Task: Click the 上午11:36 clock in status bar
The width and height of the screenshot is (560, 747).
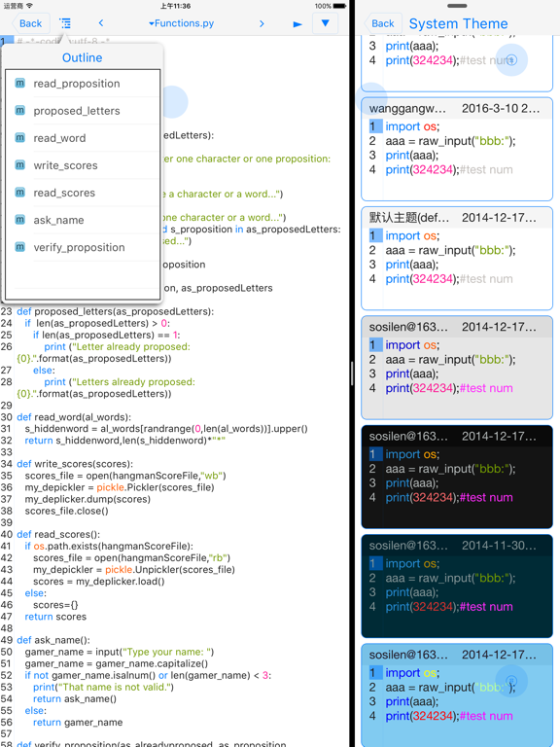Action: [x=175, y=6]
